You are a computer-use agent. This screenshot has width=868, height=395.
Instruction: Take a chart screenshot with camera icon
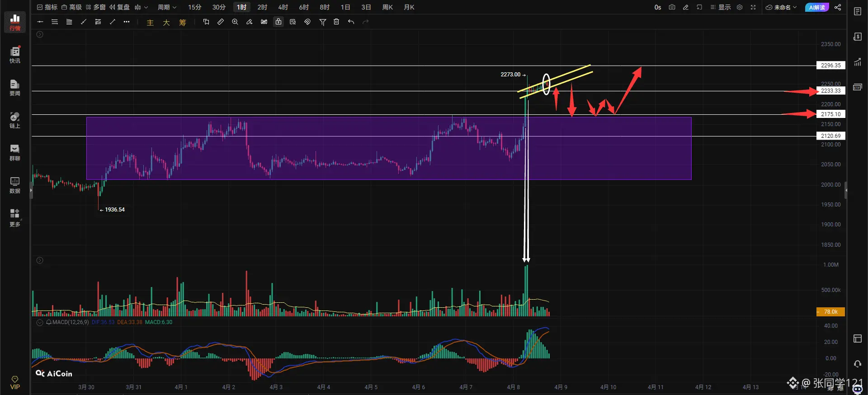672,7
